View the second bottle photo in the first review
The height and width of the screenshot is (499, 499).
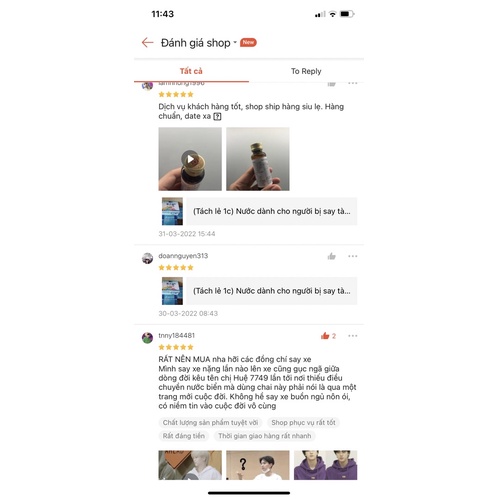(x=258, y=159)
